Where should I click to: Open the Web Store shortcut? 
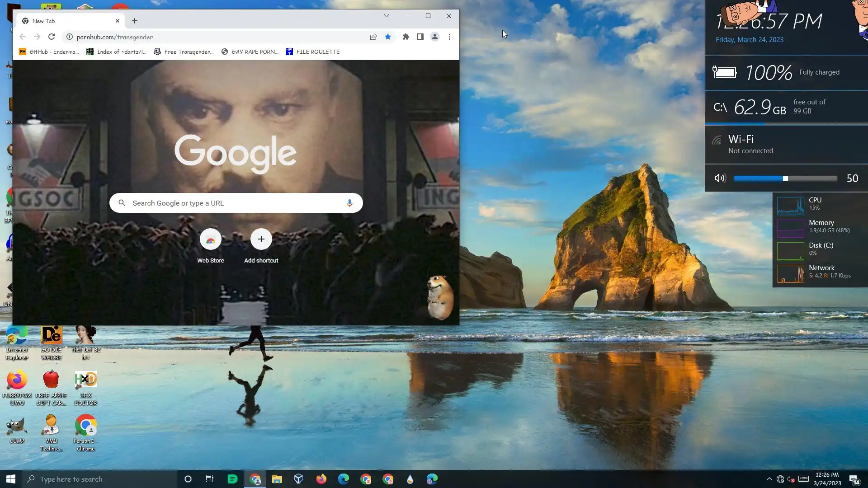(x=210, y=239)
